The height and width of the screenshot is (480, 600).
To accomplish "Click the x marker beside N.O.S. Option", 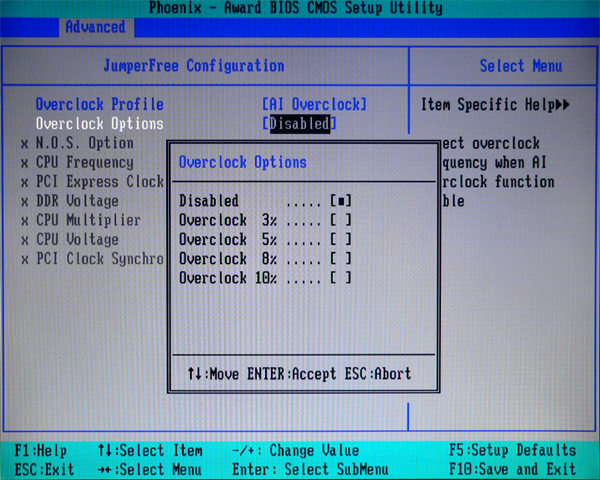I will 24,144.
